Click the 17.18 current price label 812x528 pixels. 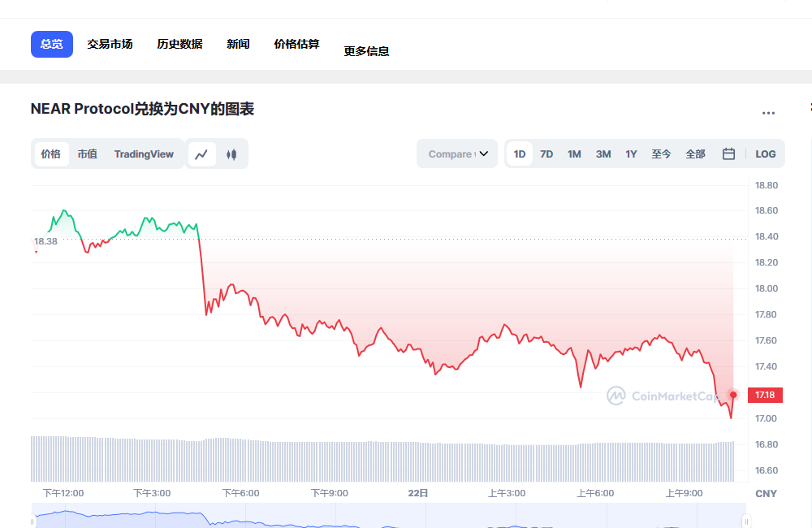pyautogui.click(x=765, y=395)
